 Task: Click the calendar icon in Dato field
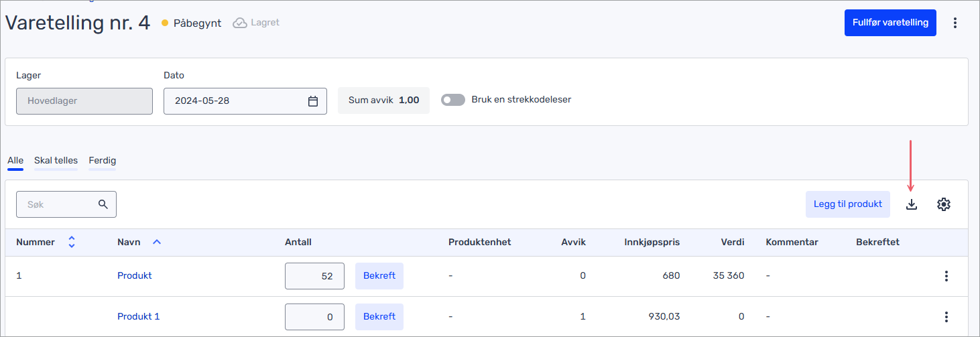click(x=313, y=101)
